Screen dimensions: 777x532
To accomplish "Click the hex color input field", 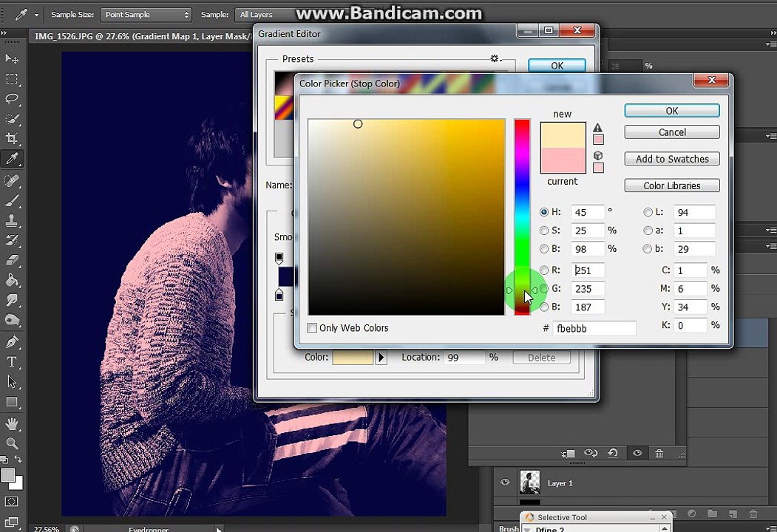I will (x=594, y=328).
